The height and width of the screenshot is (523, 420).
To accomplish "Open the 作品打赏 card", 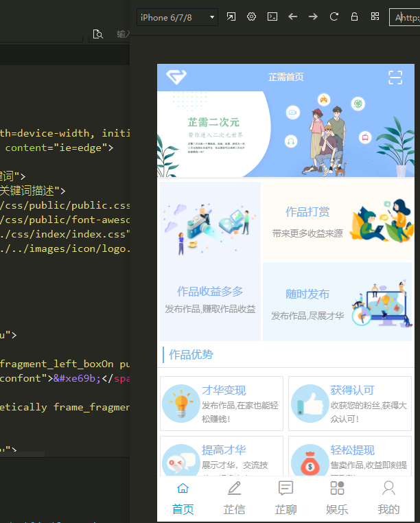I will pyautogui.click(x=338, y=221).
